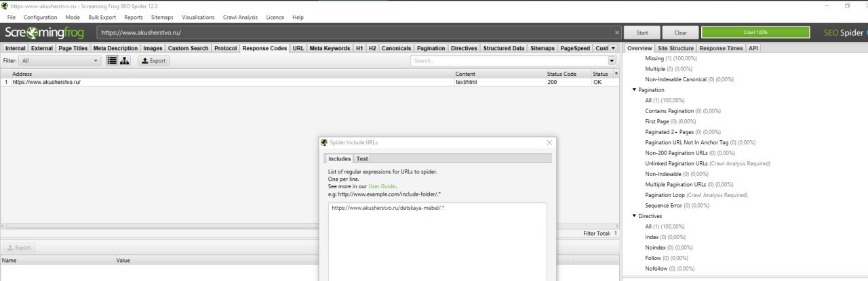Sort by the Status Code column header
Image resolution: width=868 pixels, height=281 pixels.
(x=568, y=74)
